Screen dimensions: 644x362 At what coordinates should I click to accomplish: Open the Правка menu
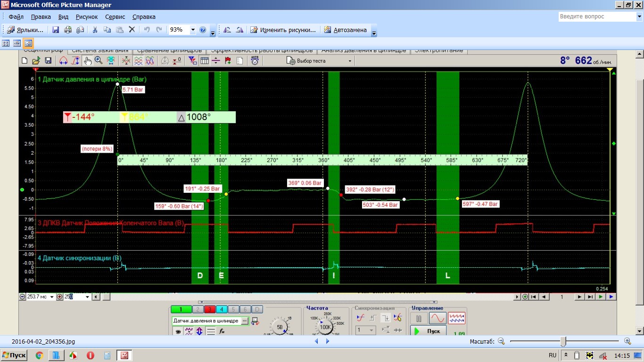(41, 16)
